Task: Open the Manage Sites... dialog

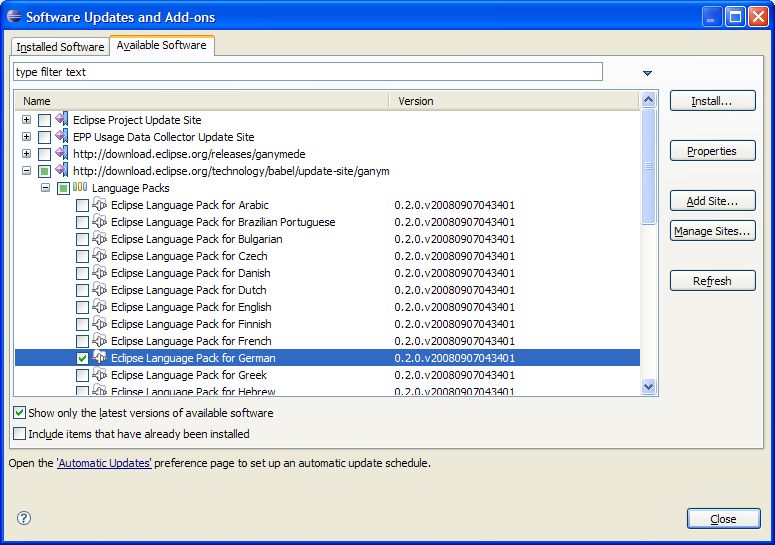Action: (712, 231)
